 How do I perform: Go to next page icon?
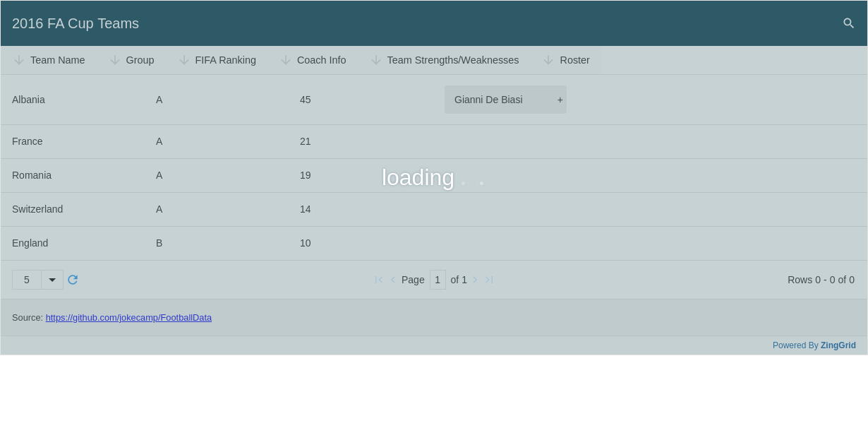point(475,280)
